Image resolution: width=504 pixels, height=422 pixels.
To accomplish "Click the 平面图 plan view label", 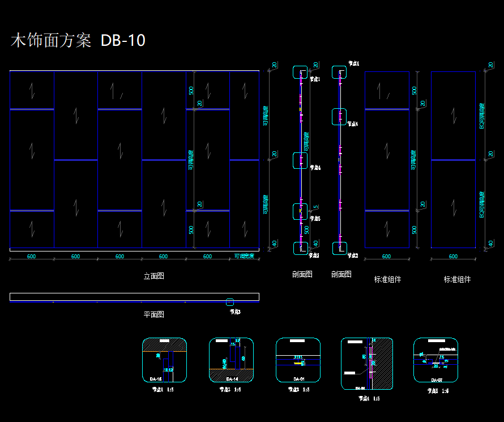I will [153, 314].
